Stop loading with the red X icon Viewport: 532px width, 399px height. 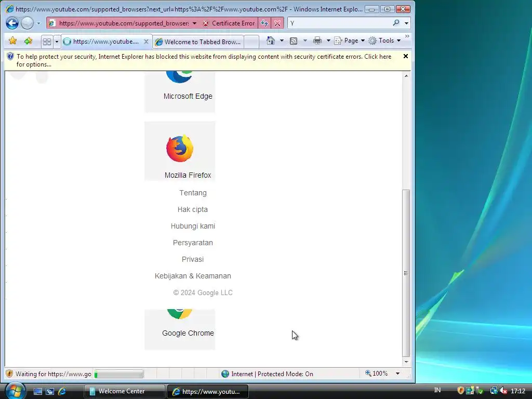277,23
